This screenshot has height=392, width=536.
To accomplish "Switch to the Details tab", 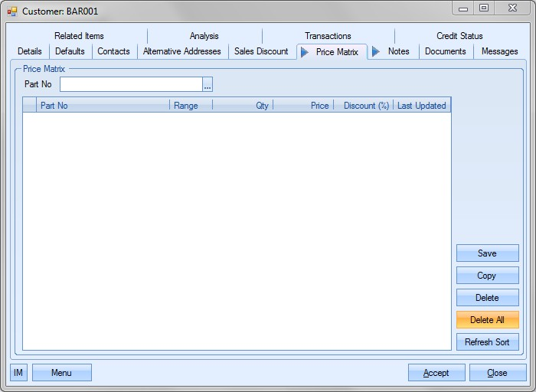I will [30, 51].
